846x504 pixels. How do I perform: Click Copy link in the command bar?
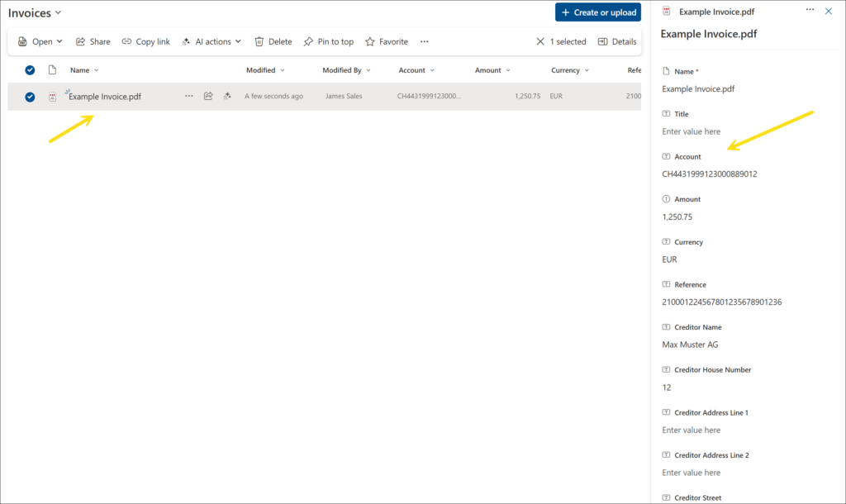tap(145, 41)
